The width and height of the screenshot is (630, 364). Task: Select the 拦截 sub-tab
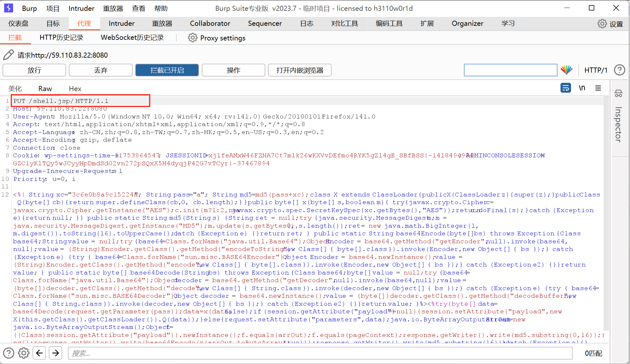[x=15, y=38]
